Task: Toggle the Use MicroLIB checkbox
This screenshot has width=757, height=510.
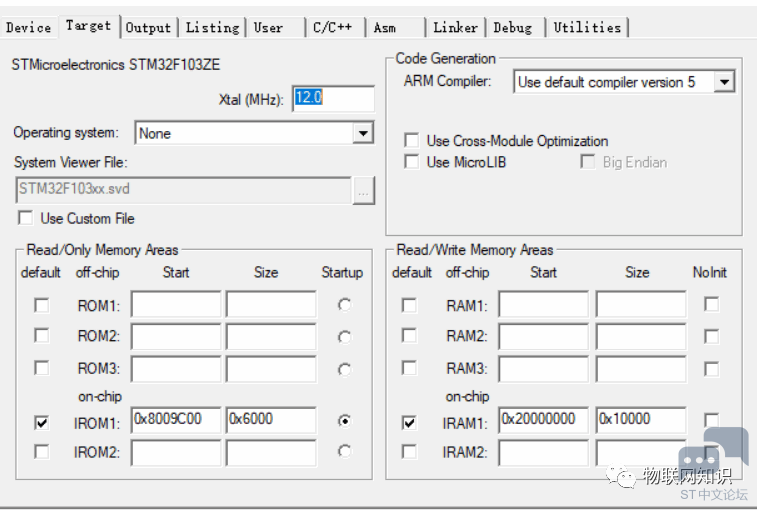Action: click(x=411, y=162)
